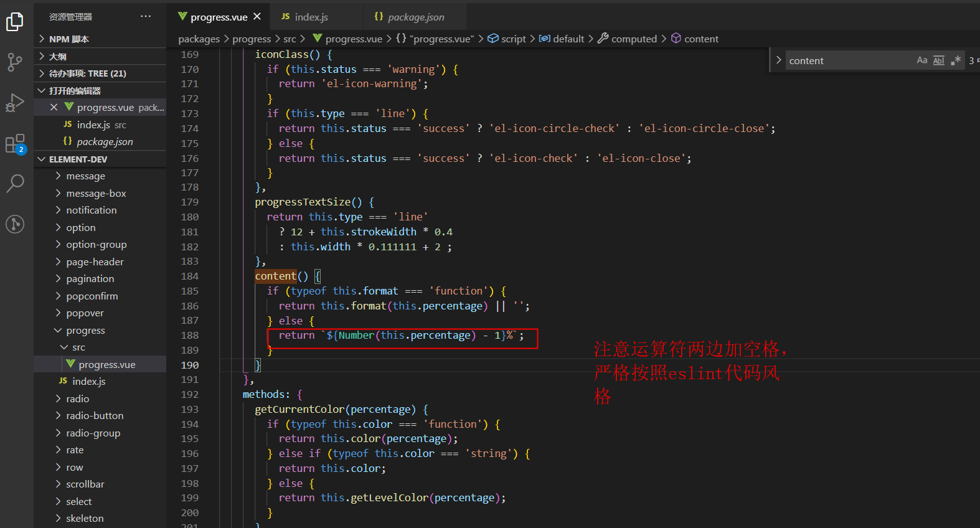Open the circular git graph activity icon
The image size is (980, 528).
tap(15, 224)
